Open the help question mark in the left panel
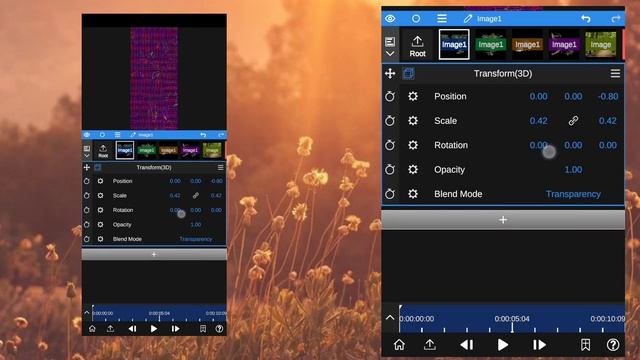 219,329
